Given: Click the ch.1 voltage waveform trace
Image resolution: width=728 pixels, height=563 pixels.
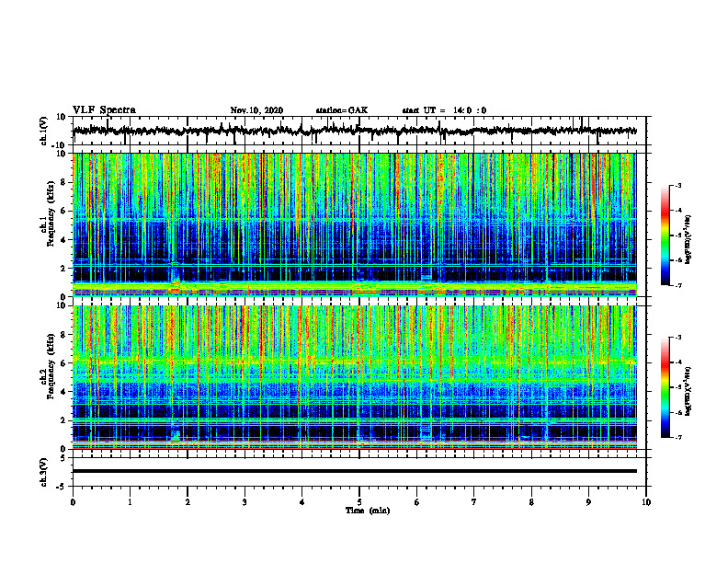Looking at the screenshot, I should coord(354,131).
